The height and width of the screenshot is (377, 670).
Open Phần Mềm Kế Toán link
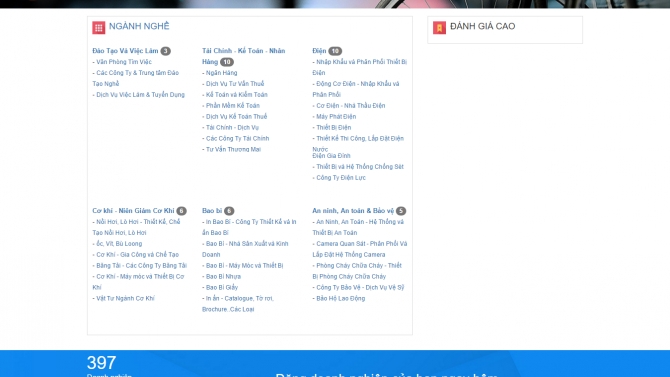tap(233, 106)
